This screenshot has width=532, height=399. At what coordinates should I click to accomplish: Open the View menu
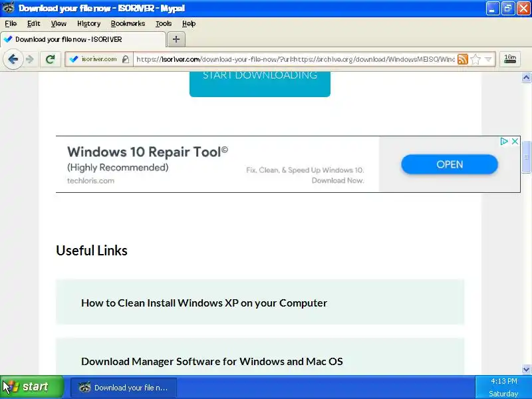59,23
